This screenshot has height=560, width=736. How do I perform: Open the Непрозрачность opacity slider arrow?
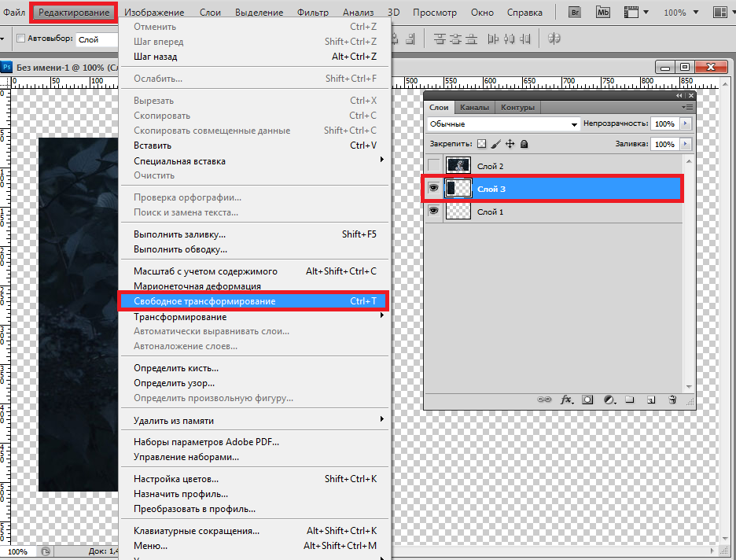point(685,124)
